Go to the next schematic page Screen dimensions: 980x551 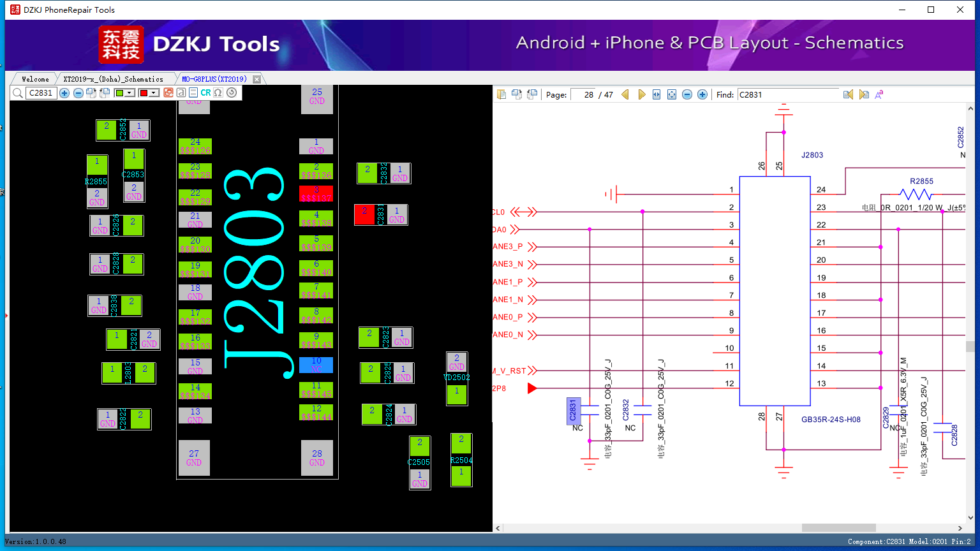click(x=641, y=94)
